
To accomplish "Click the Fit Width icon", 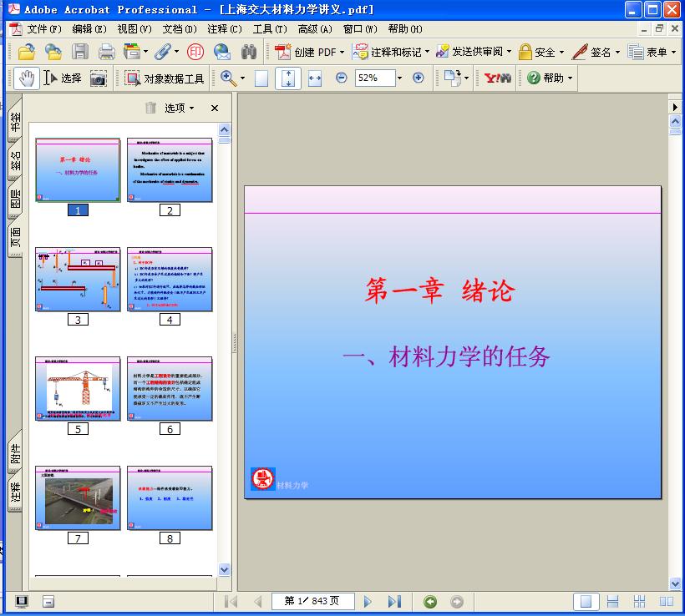I will coord(315,78).
